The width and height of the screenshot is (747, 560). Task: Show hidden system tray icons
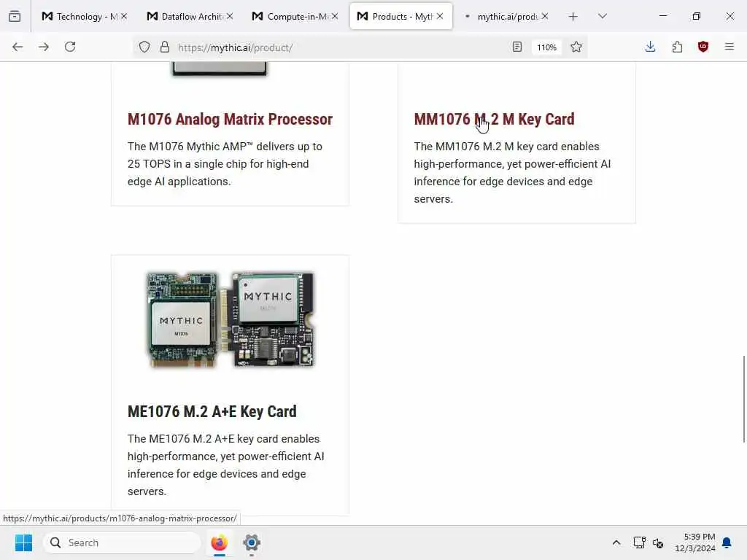(x=616, y=542)
